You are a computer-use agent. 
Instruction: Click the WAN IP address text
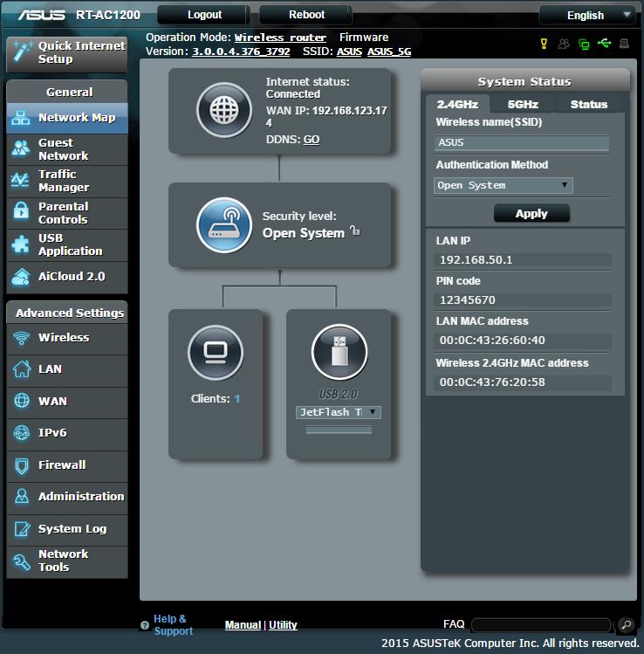tap(326, 117)
